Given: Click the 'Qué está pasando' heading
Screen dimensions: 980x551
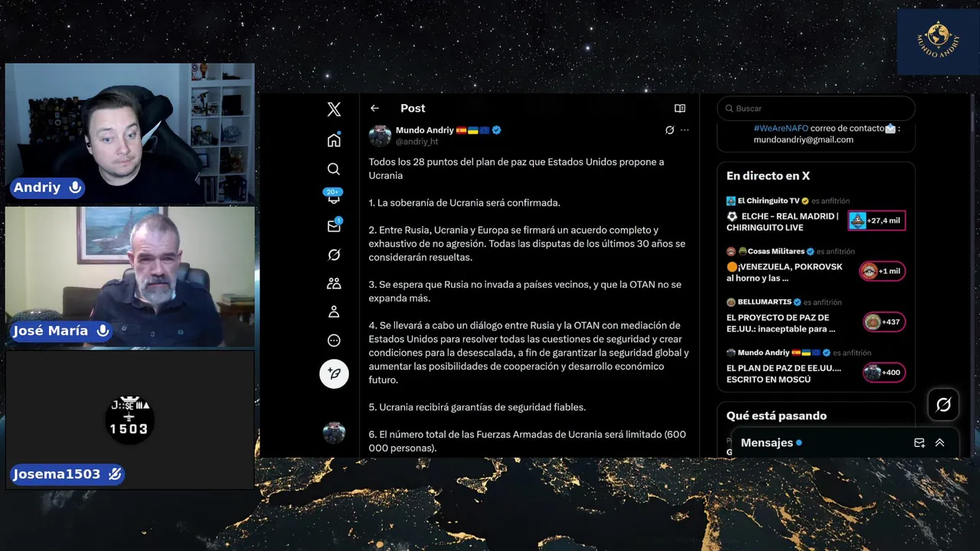Looking at the screenshot, I should (776, 416).
